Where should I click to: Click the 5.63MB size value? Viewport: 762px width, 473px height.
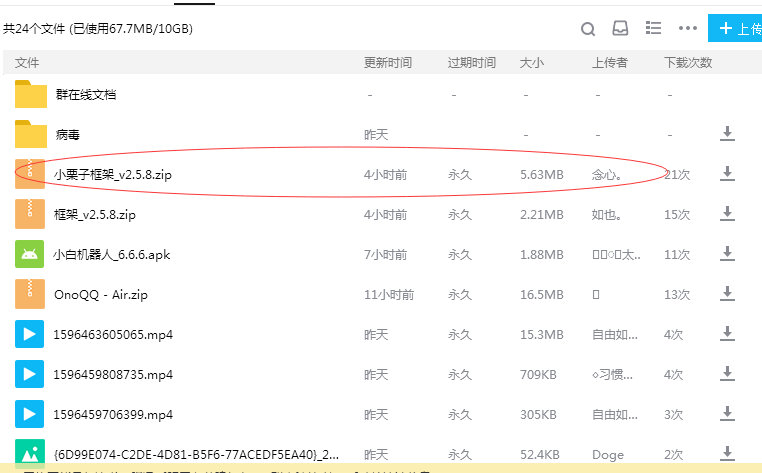[541, 175]
